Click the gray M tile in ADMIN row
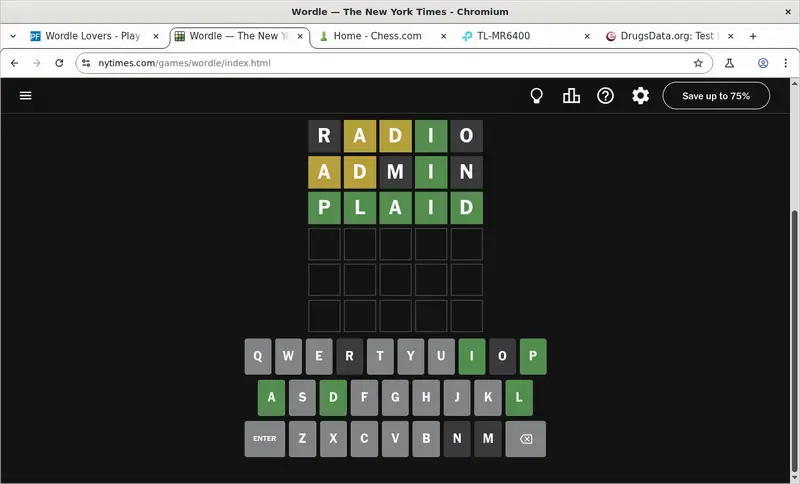 [395, 172]
